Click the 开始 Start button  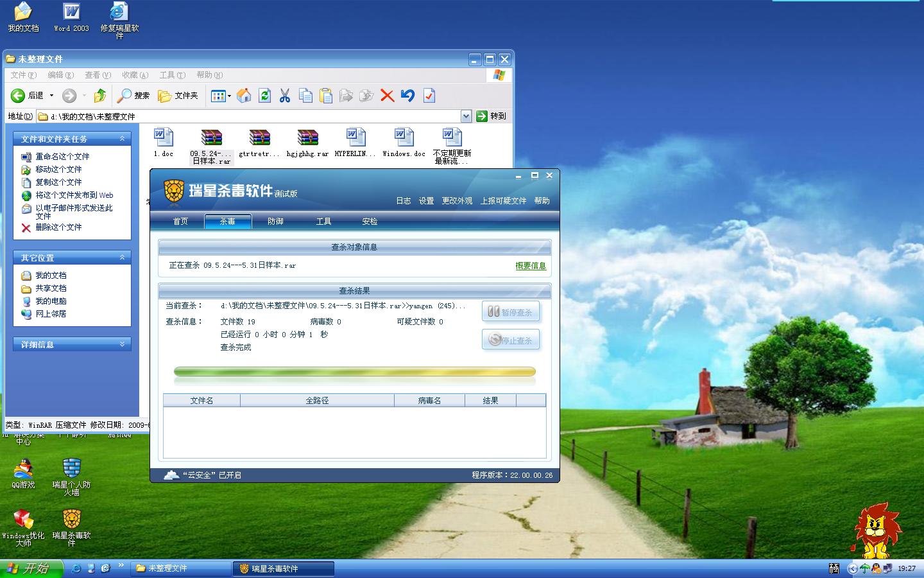point(31,568)
